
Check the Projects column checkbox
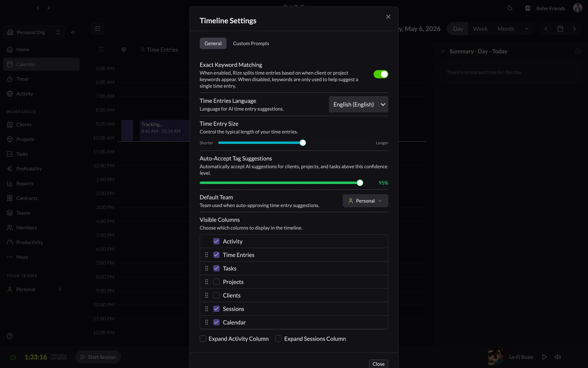pyautogui.click(x=216, y=282)
